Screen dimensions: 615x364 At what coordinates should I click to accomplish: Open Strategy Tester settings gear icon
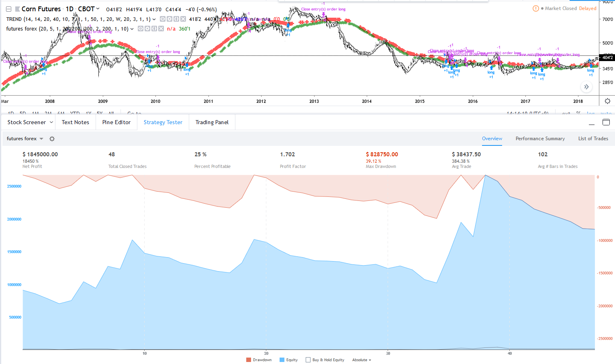(x=52, y=139)
